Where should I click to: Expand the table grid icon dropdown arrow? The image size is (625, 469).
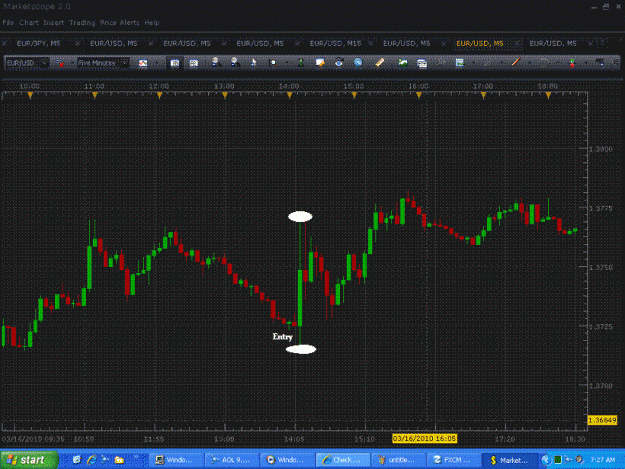click(474, 63)
